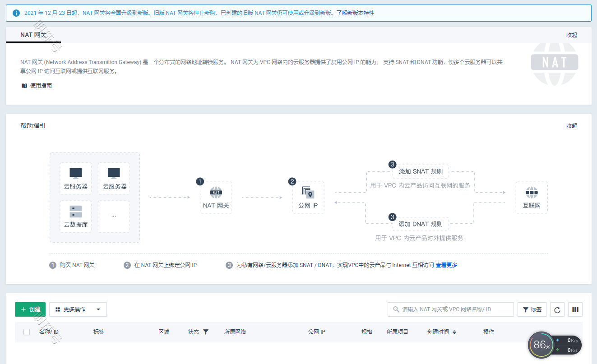The width and height of the screenshot is (597, 364).
Task: Click the search magnifier icon
Action: [x=396, y=309]
